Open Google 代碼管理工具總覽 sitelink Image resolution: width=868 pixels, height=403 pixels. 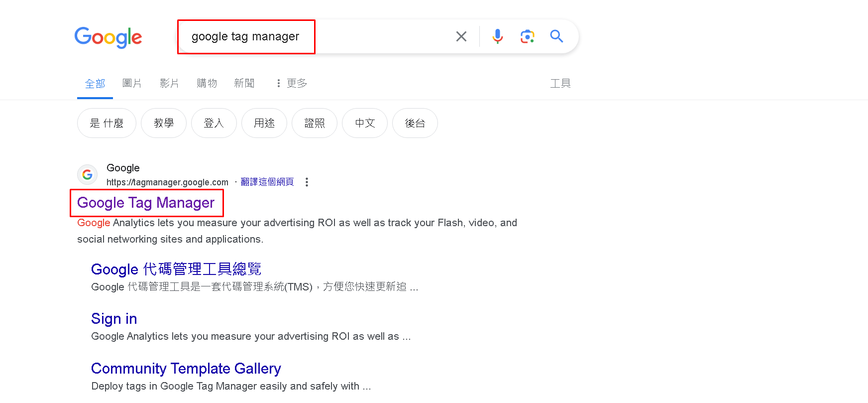176,269
